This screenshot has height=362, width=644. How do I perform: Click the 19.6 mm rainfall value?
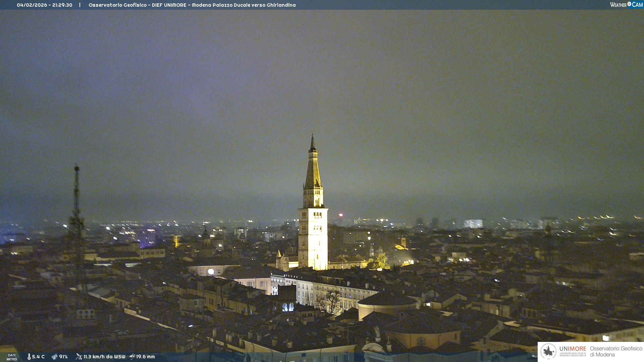145,357
